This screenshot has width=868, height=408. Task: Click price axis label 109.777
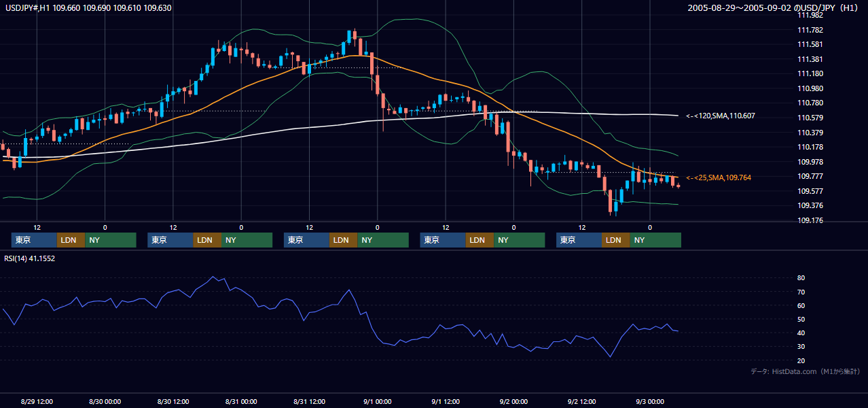click(810, 176)
